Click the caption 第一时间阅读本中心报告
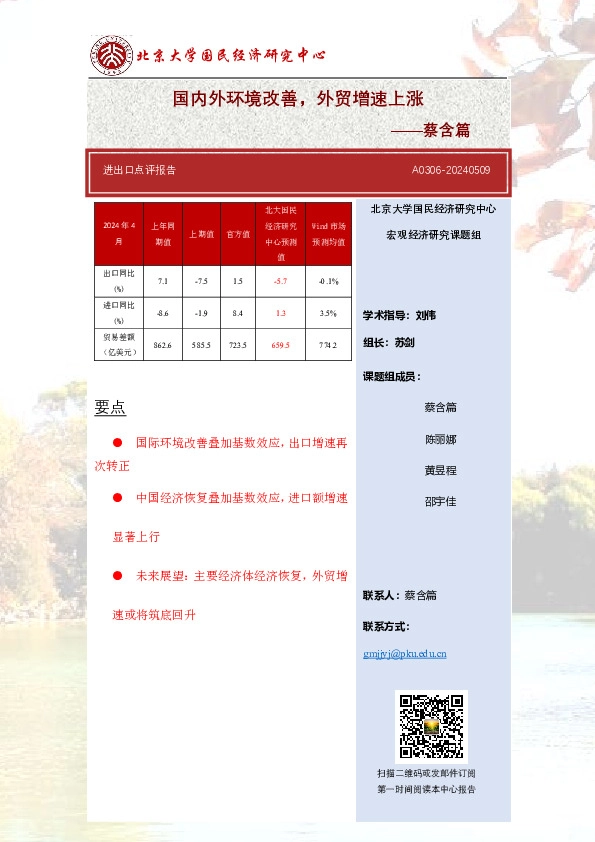Screen dimensions: 595x842 pyautogui.click(x=426, y=789)
